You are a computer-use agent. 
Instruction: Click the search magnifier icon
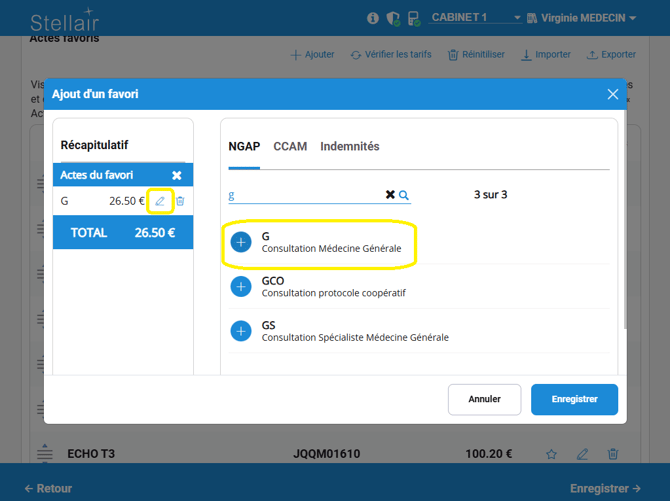pyautogui.click(x=404, y=195)
